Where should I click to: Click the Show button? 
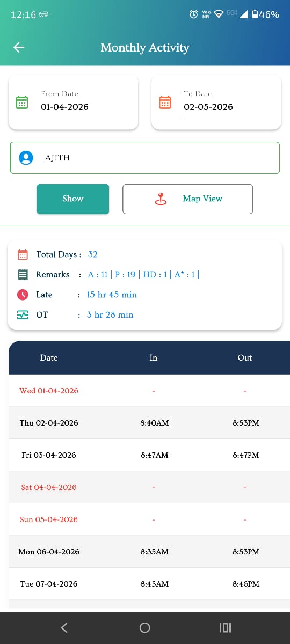pos(73,199)
